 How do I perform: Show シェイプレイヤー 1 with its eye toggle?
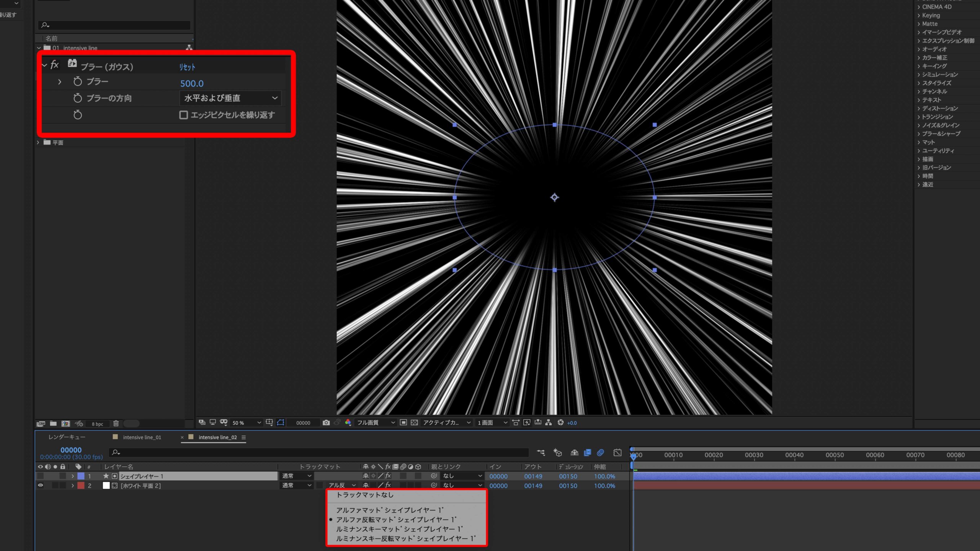pos(40,476)
